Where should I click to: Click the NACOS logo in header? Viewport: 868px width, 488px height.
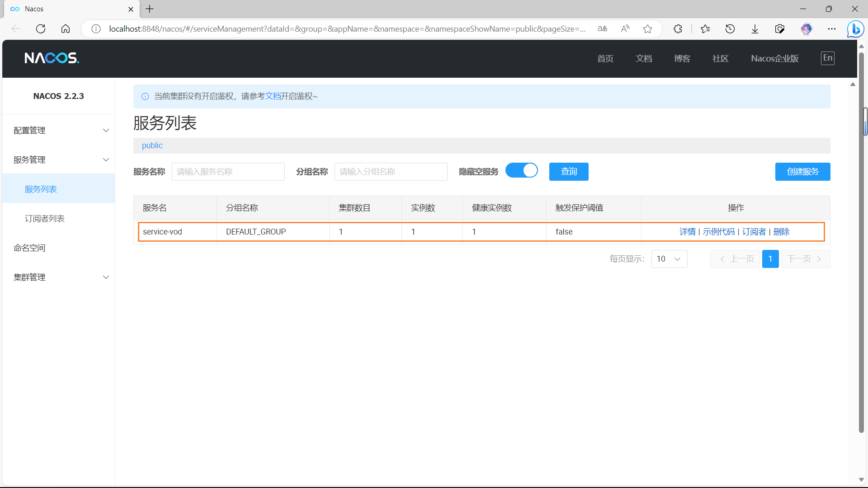click(52, 58)
